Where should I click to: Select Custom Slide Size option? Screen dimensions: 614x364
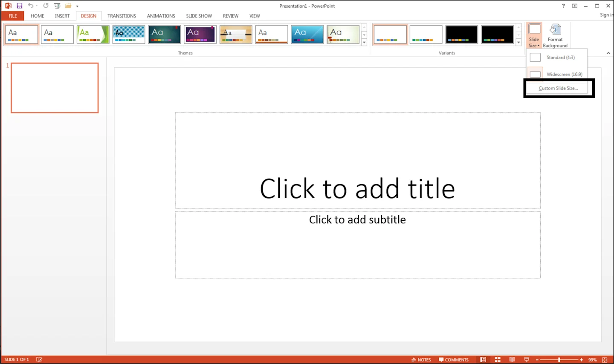[x=558, y=88]
